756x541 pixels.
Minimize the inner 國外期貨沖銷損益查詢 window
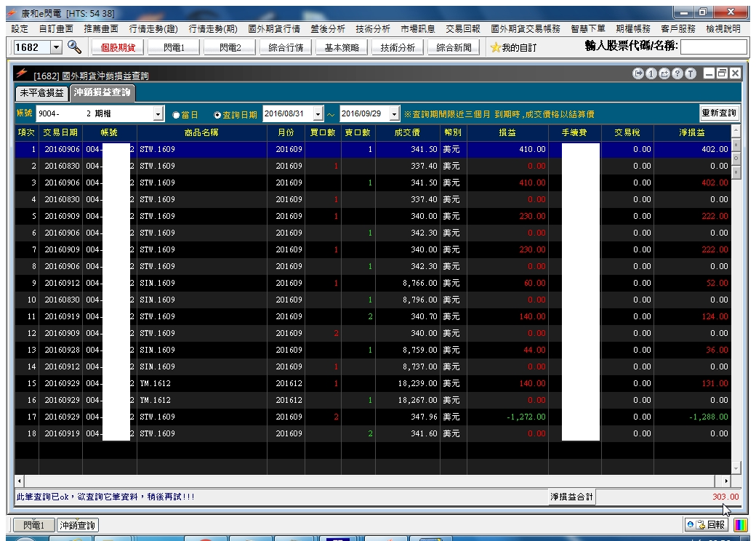[709, 73]
